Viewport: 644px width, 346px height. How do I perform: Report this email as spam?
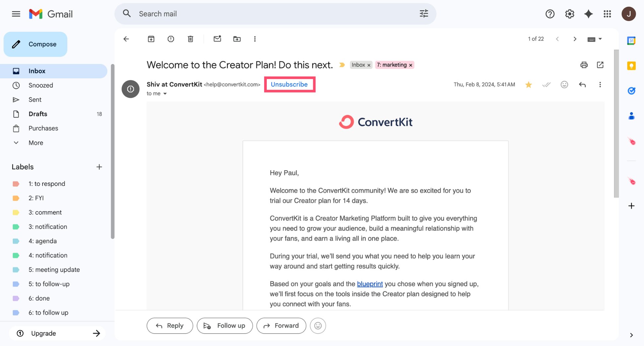[x=171, y=39]
